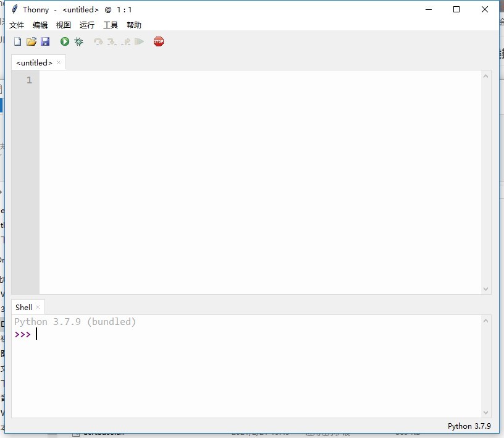This screenshot has height=438, width=504.
Task: Run the current script
Action: (x=64, y=41)
